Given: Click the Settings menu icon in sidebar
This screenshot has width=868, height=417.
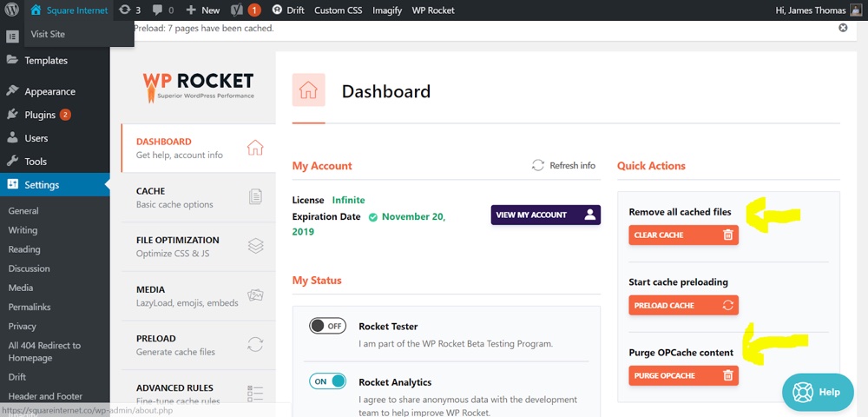Looking at the screenshot, I should pos(13,184).
